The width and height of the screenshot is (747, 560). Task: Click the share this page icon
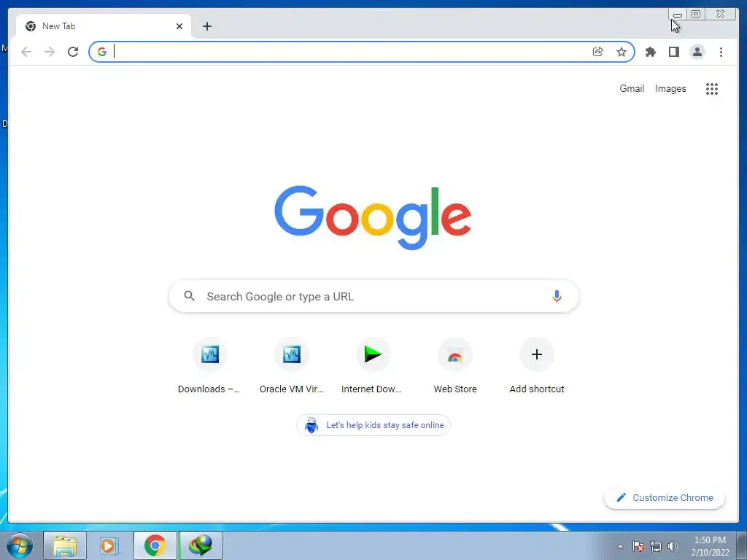[598, 52]
